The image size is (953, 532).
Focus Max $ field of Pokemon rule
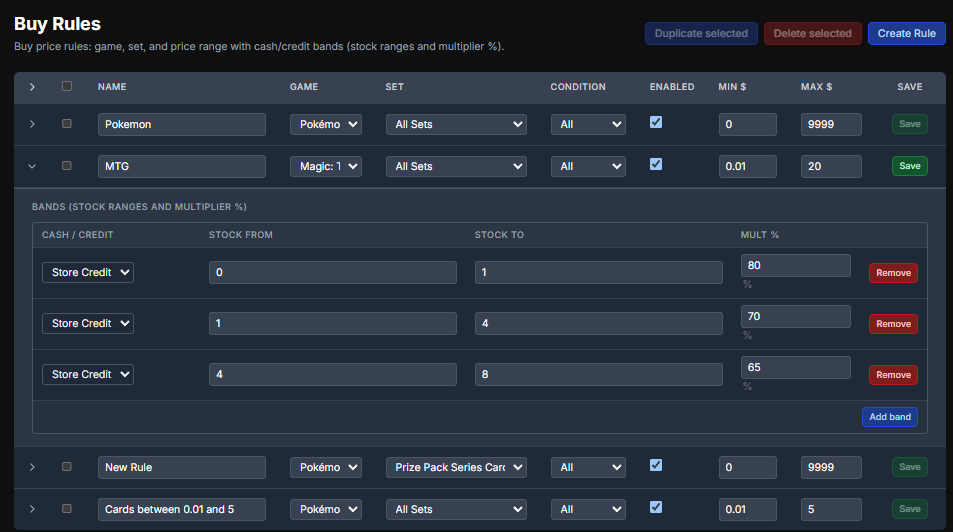831,124
